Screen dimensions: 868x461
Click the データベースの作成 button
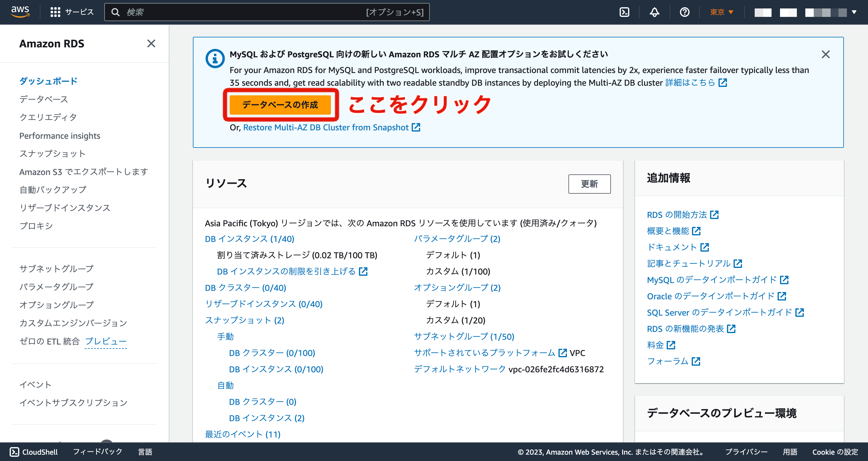(280, 105)
